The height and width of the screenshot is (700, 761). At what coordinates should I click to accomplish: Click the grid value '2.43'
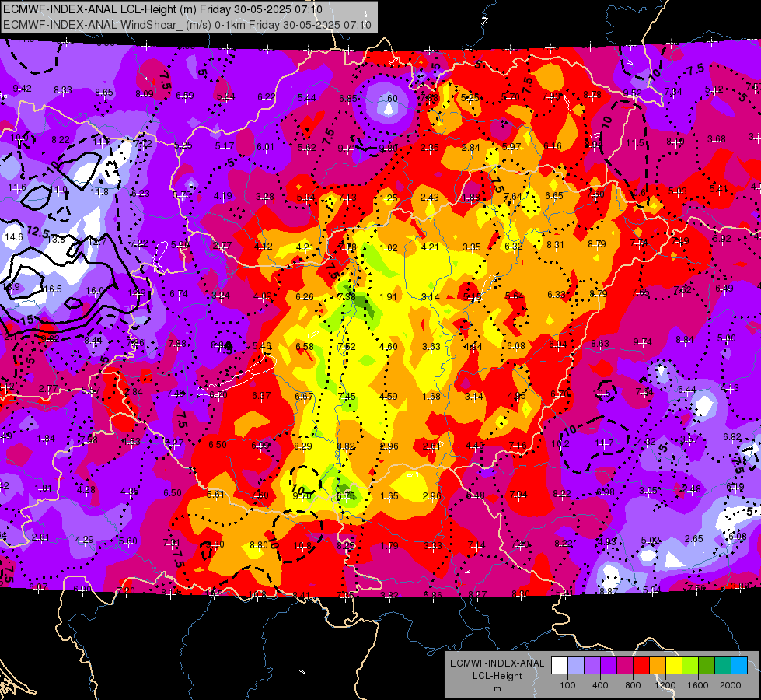pyautogui.click(x=430, y=198)
